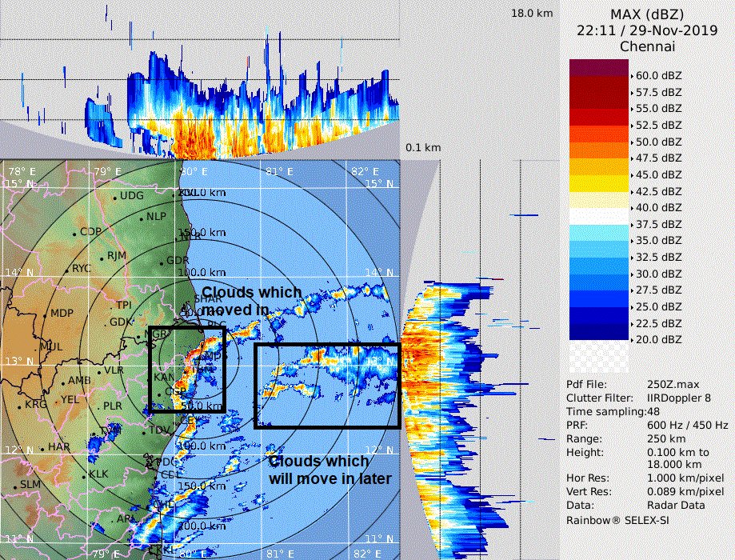Viewport: 735px width, 560px height.
Task: Click the 32.5 dBZ legend label
Action: click(x=658, y=257)
